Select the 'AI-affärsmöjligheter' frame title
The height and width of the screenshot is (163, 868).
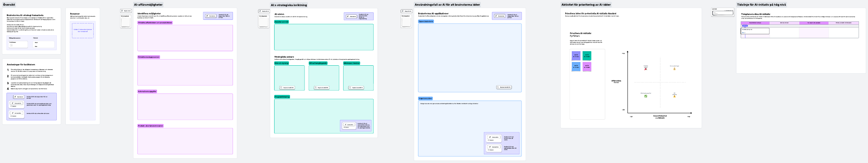148,5
